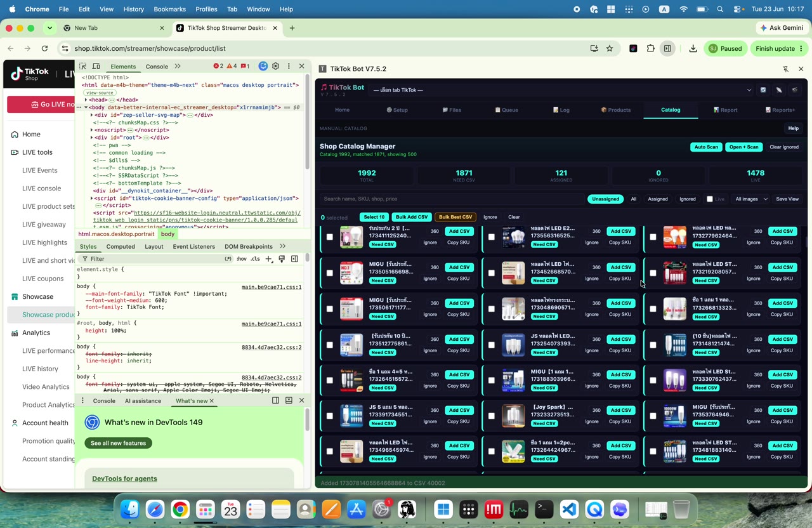Click the unpin icon in TikTok Bot title bar

click(785, 69)
